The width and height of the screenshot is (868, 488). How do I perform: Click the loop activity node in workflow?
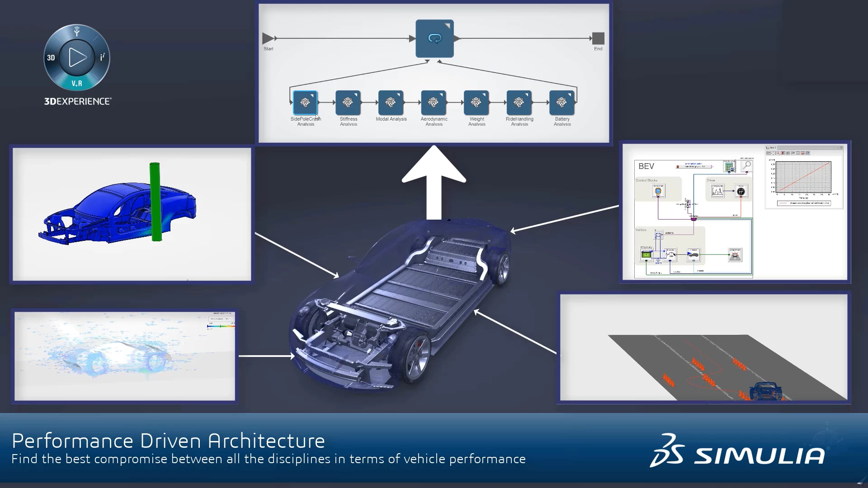434,38
